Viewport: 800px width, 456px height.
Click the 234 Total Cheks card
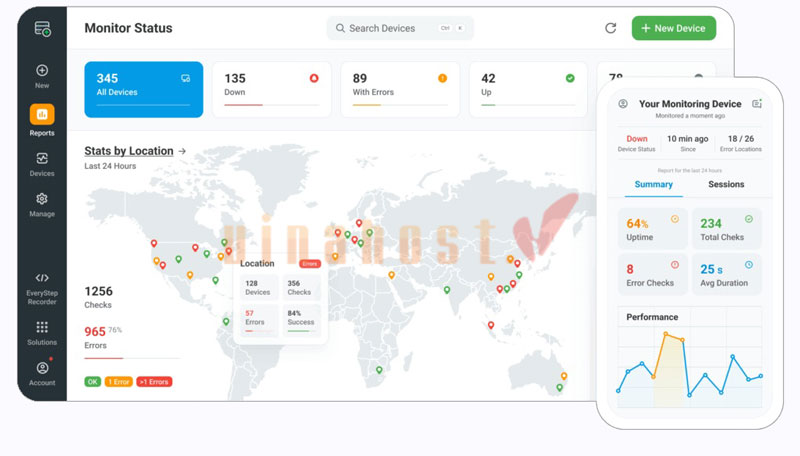727,229
